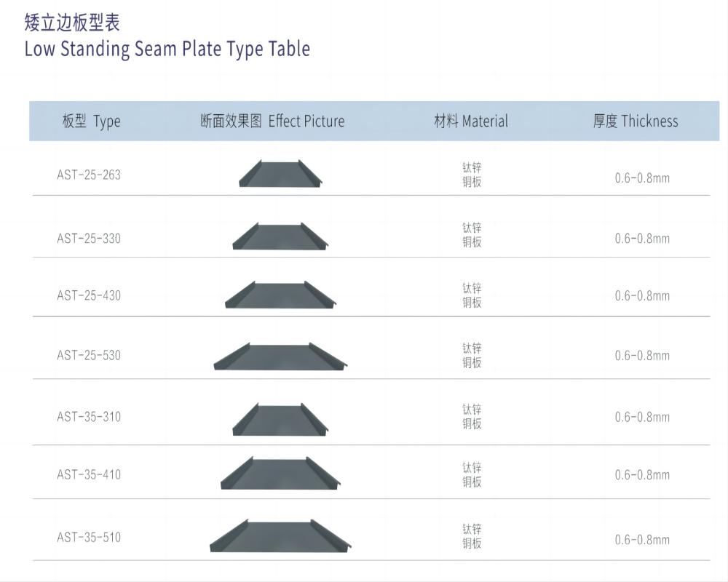Click the material text in AST-25-330 row
This screenshot has width=728, height=582.
click(472, 235)
